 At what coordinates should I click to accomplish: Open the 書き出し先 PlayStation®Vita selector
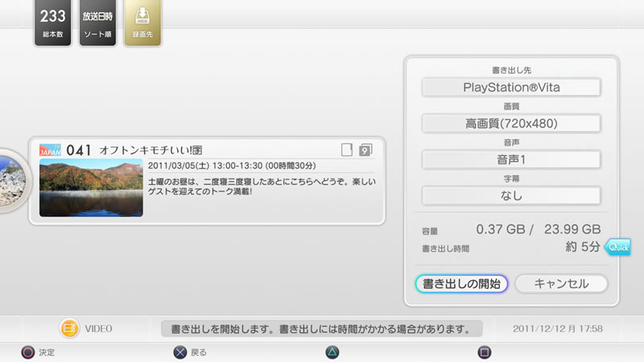pos(511,88)
